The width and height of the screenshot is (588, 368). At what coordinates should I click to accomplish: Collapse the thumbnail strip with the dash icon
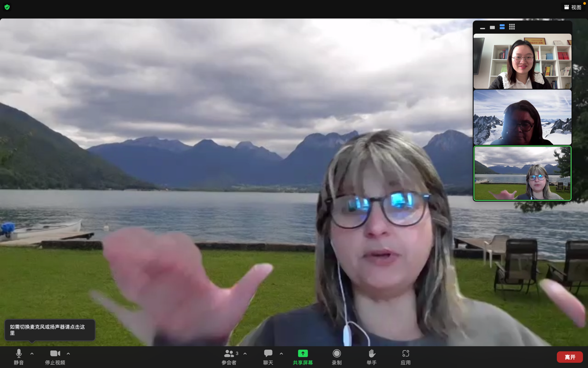(x=482, y=27)
